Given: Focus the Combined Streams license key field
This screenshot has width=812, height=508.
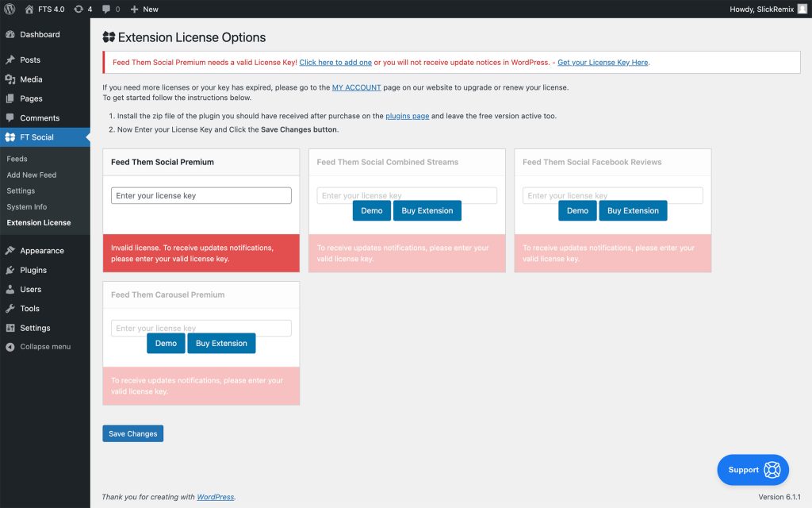Looking at the screenshot, I should tap(407, 195).
